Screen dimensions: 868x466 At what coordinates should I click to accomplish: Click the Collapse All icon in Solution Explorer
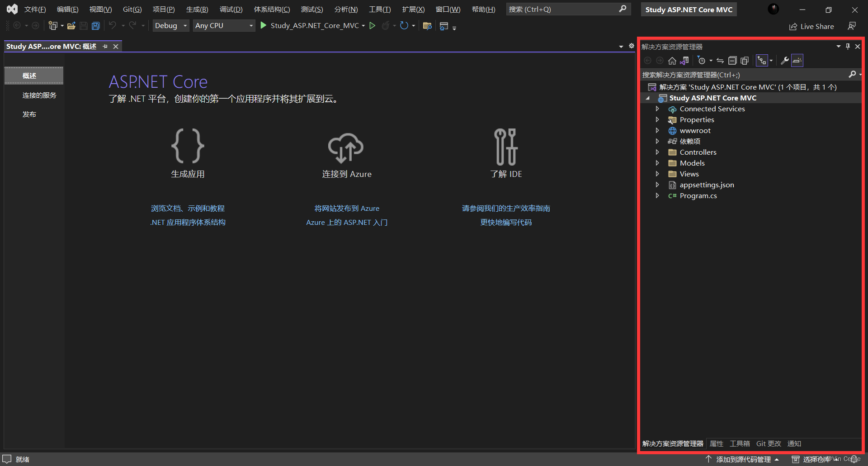tap(732, 61)
